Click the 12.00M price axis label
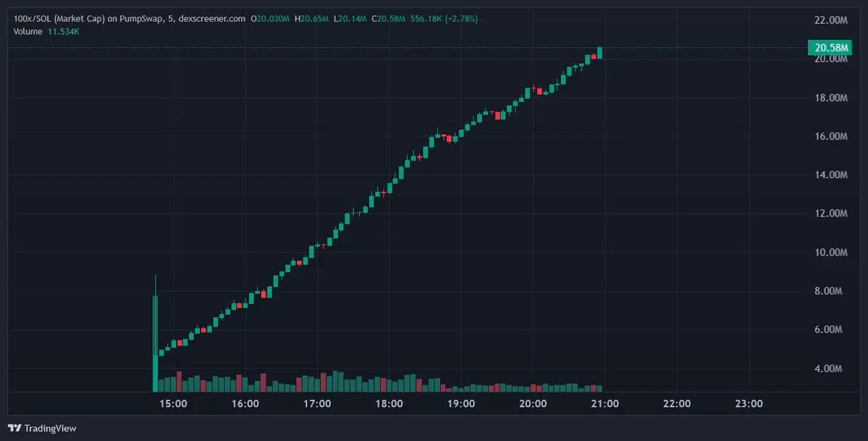The height and width of the screenshot is (441, 868). [831, 214]
